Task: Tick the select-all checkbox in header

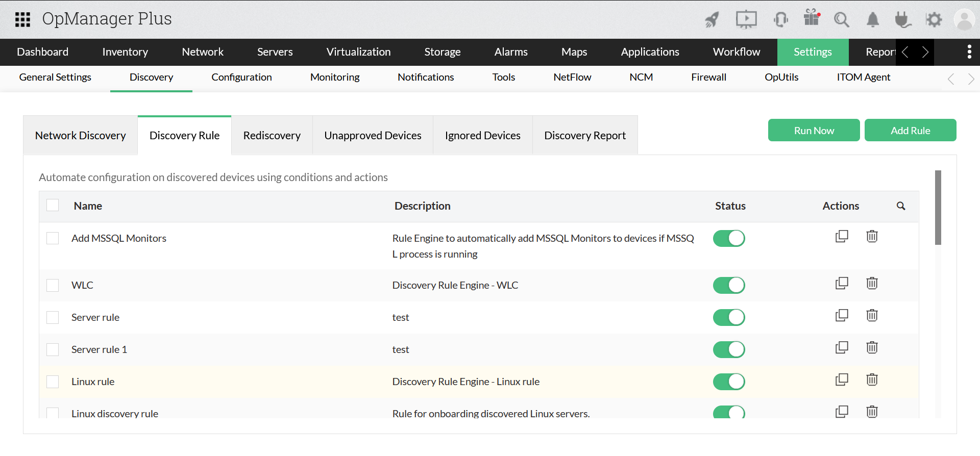Action: 53,206
